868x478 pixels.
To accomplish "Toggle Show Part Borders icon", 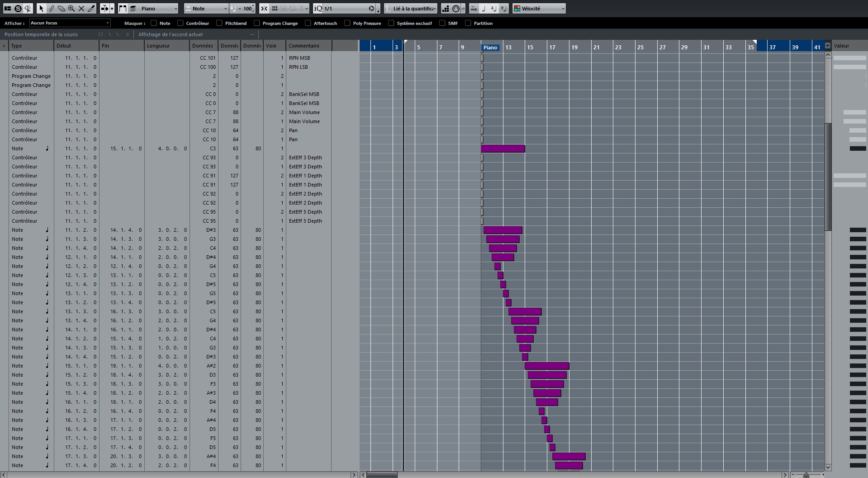I will pyautogui.click(x=123, y=8).
